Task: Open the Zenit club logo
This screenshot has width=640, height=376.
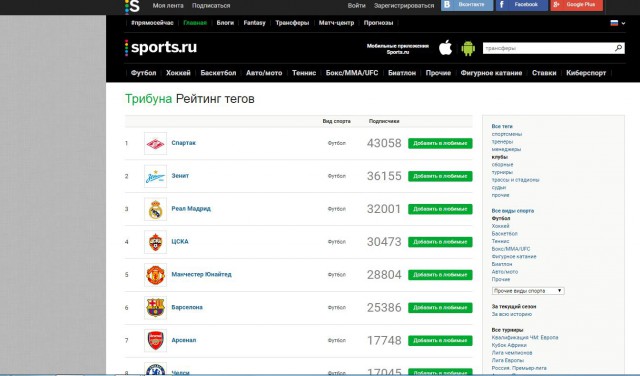Action: (156, 176)
